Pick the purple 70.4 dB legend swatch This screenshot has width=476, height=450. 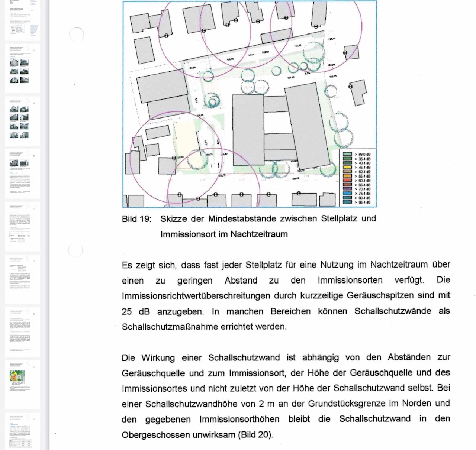pyautogui.click(x=347, y=189)
